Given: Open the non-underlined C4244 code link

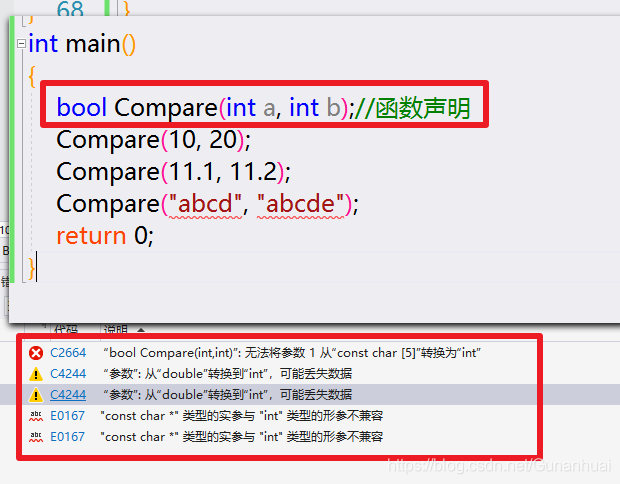Looking at the screenshot, I should [68, 374].
